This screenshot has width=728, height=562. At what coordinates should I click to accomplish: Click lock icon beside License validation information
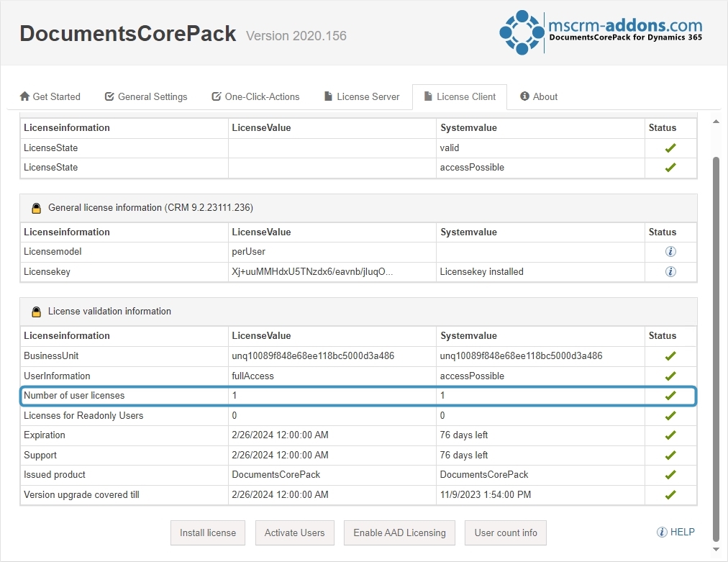tap(36, 312)
